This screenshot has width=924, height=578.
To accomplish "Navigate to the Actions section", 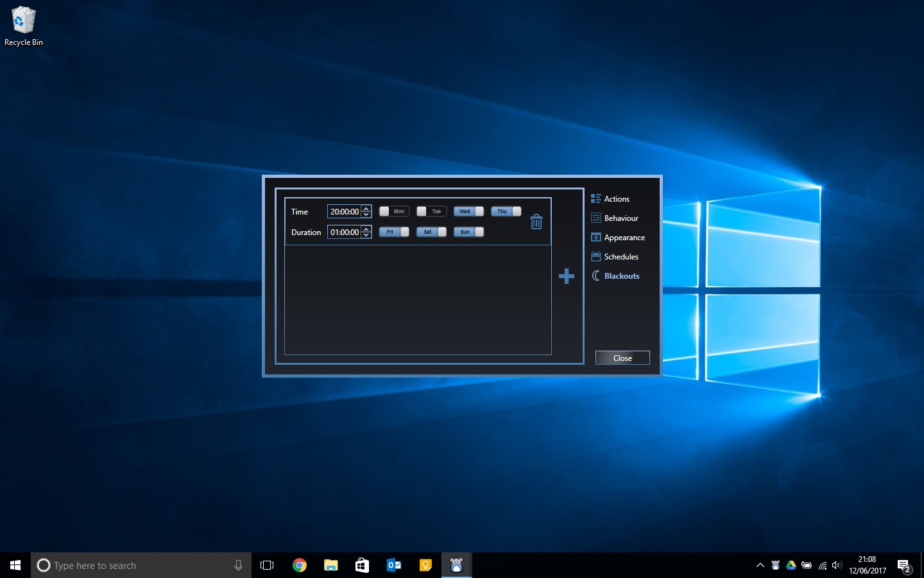I will tap(617, 198).
